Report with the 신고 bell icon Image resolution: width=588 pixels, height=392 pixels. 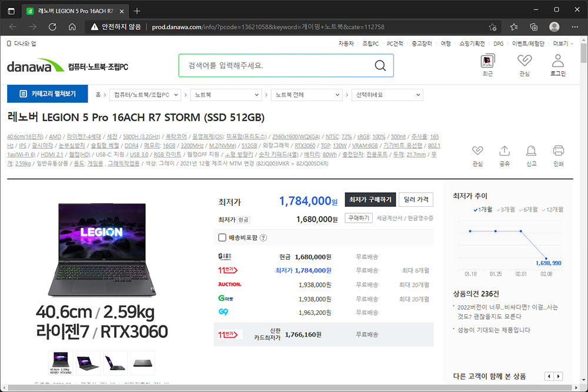(x=531, y=150)
